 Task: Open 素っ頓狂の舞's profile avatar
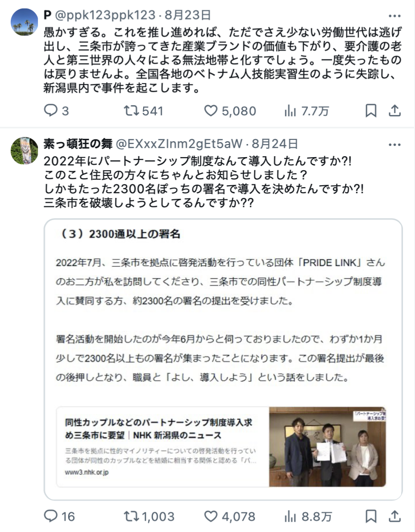(x=24, y=151)
